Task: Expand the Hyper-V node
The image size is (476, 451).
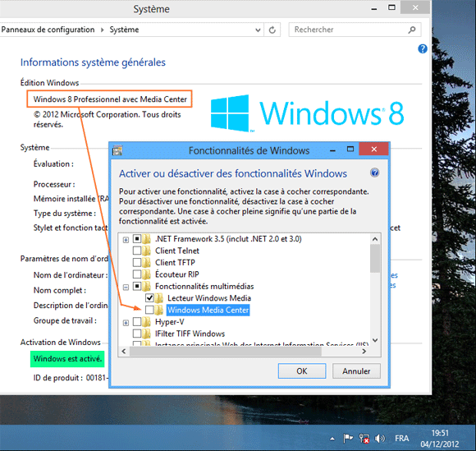Action: (126, 323)
